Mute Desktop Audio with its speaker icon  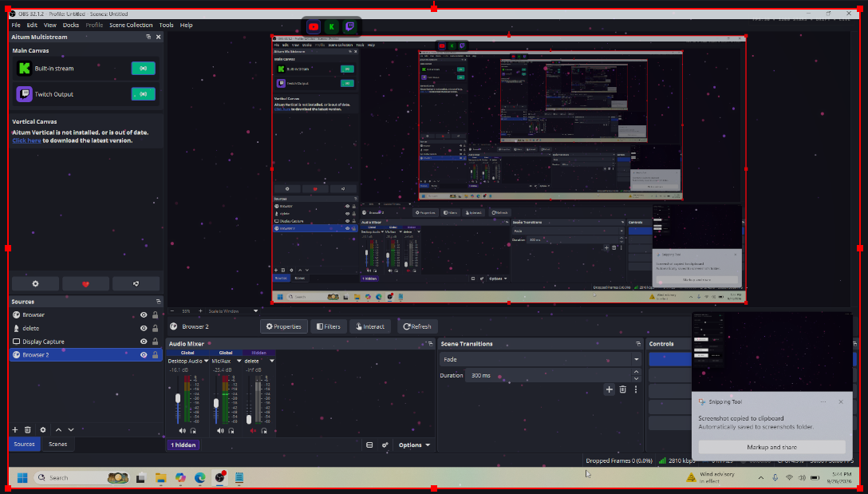pos(182,430)
